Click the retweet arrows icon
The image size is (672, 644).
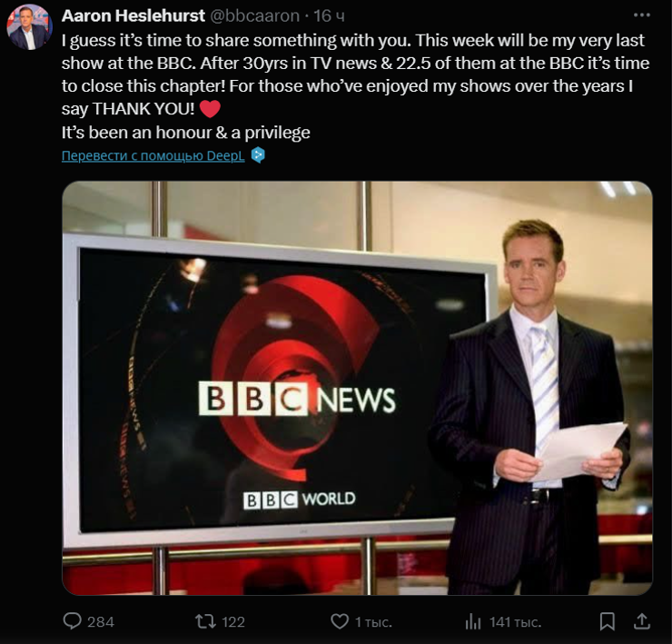(205, 621)
